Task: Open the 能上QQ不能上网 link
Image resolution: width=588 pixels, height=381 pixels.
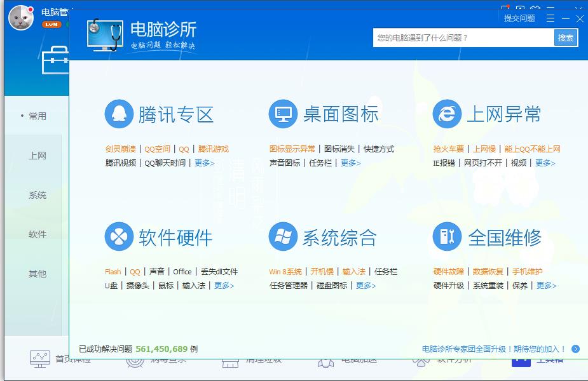Action: [x=533, y=149]
